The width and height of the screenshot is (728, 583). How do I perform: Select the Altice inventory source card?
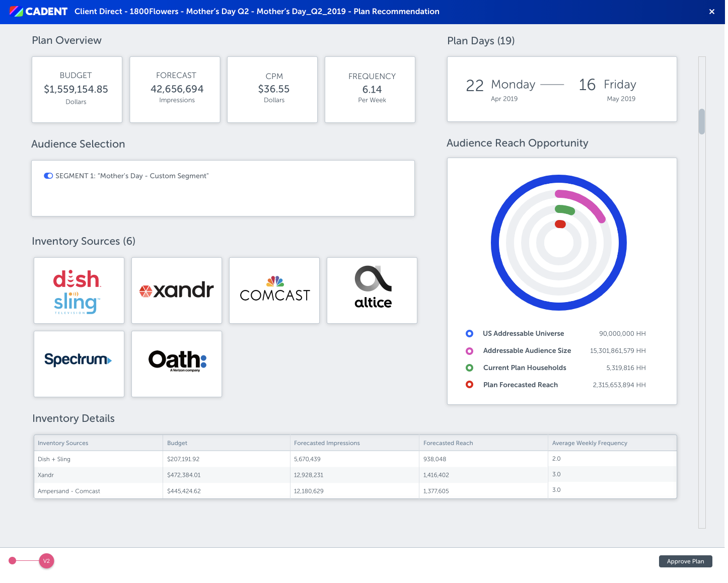click(x=372, y=290)
